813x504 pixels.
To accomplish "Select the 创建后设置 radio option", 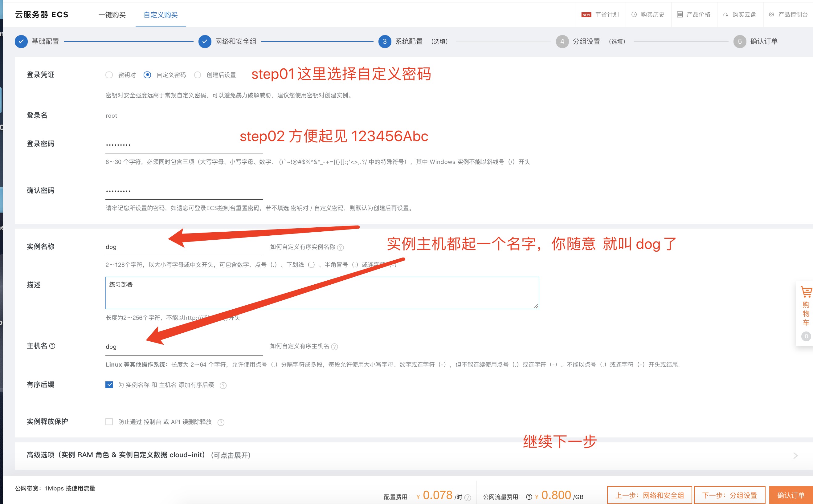I will (x=198, y=75).
